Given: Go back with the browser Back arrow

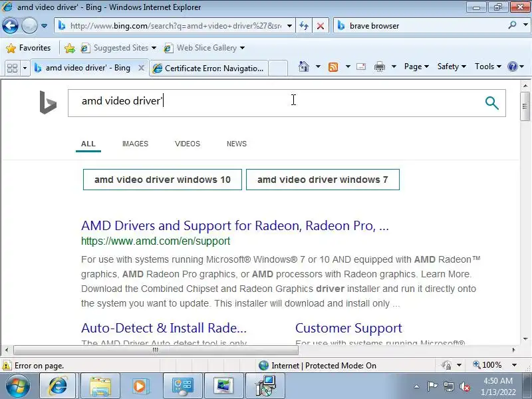Looking at the screenshot, I should (10, 25).
